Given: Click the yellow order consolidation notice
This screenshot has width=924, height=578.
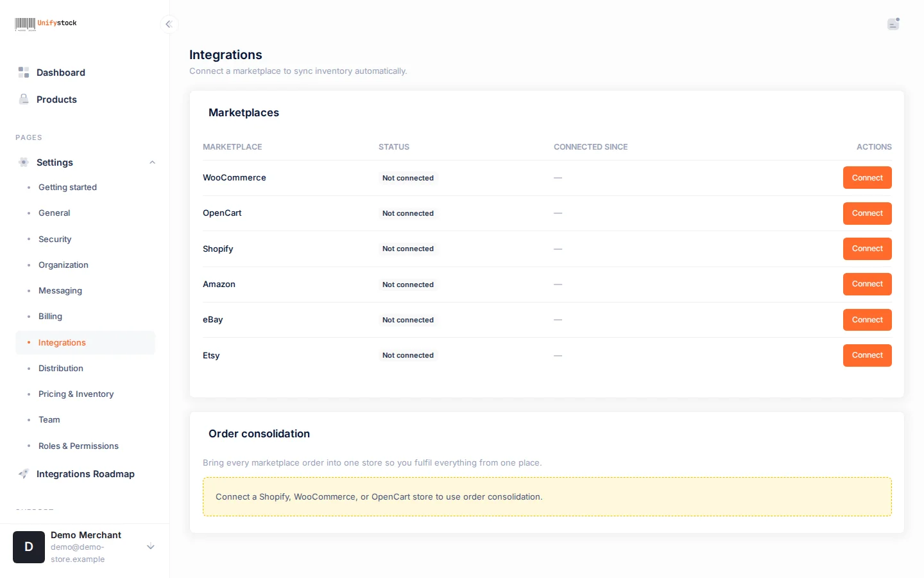Looking at the screenshot, I should coord(547,496).
